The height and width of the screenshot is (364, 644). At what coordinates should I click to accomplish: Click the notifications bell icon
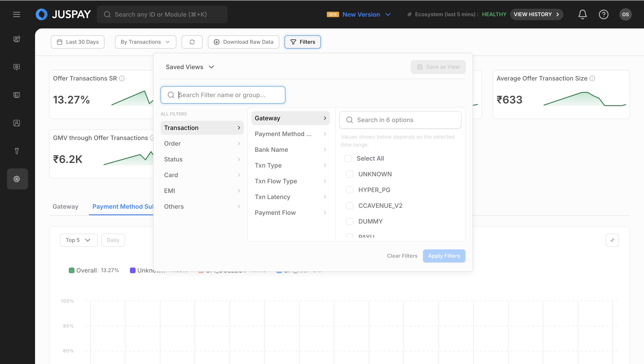pos(582,14)
